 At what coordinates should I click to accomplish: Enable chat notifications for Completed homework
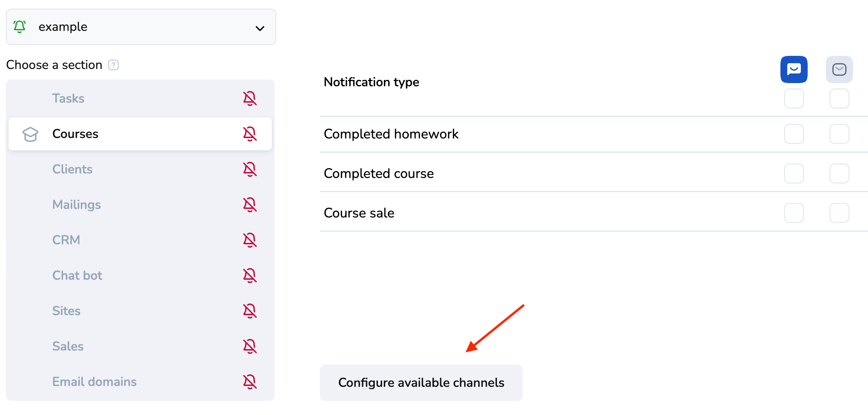point(794,134)
